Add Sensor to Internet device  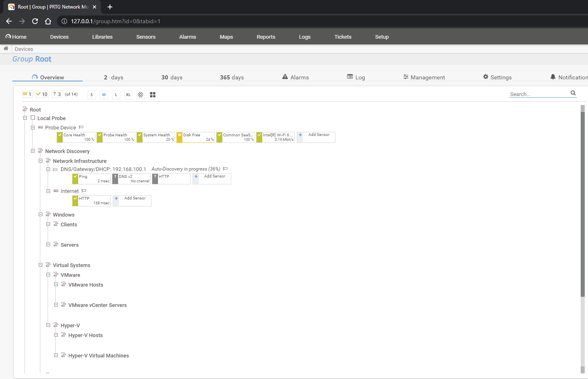132,201
